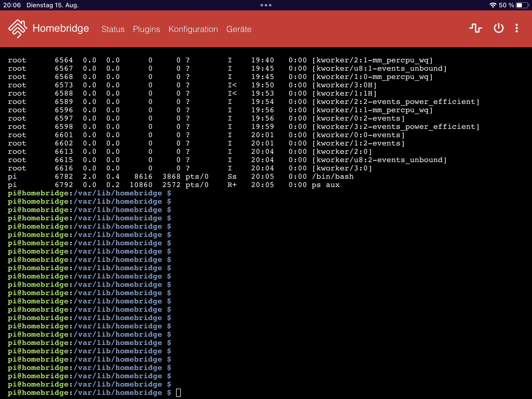Screen dimensions: 532x399
Task: Open the log viewer waveform icon
Action: 475,28
